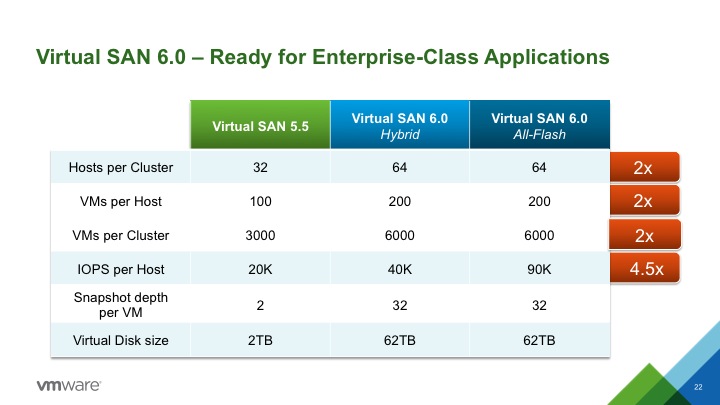Select the 20K IOPS per Host value

click(x=260, y=270)
